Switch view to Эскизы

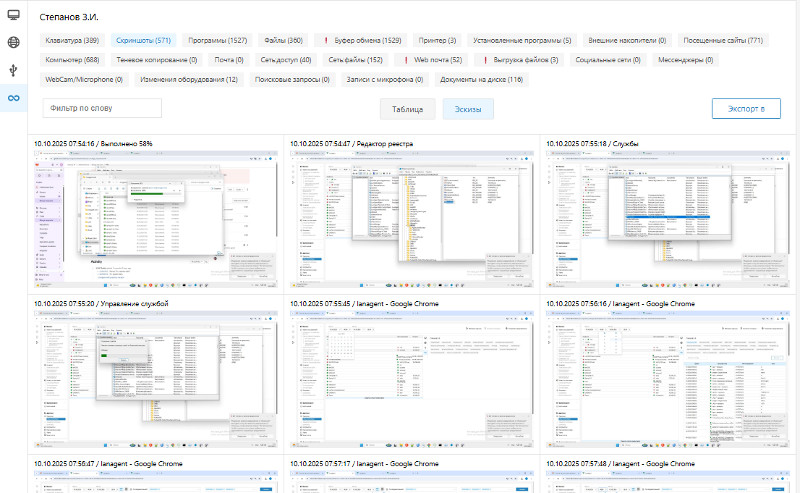468,109
